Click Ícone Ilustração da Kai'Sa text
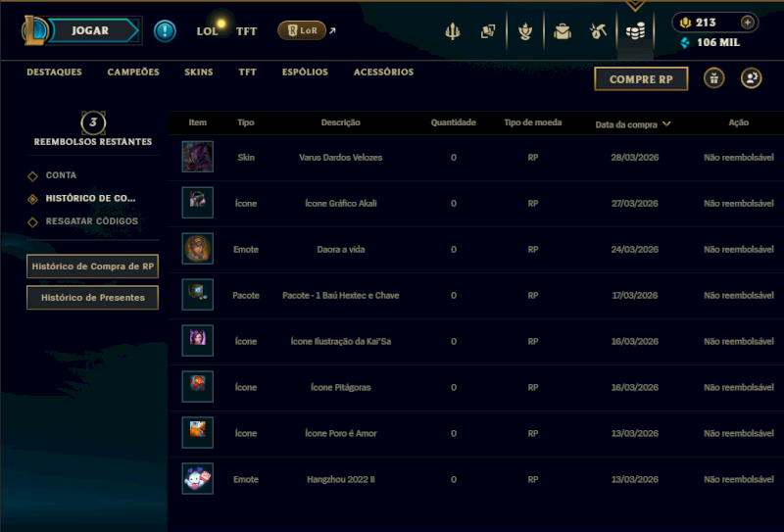Viewport: 784px width, 532px height. pyautogui.click(x=340, y=342)
